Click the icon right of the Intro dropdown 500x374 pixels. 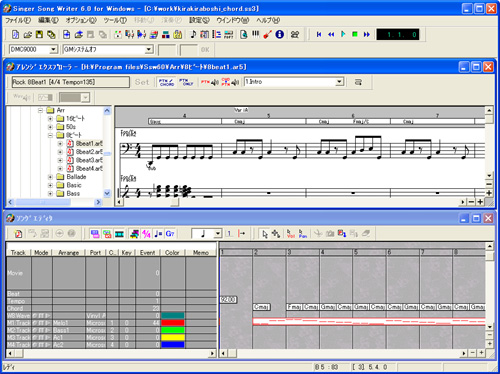[x=358, y=82]
